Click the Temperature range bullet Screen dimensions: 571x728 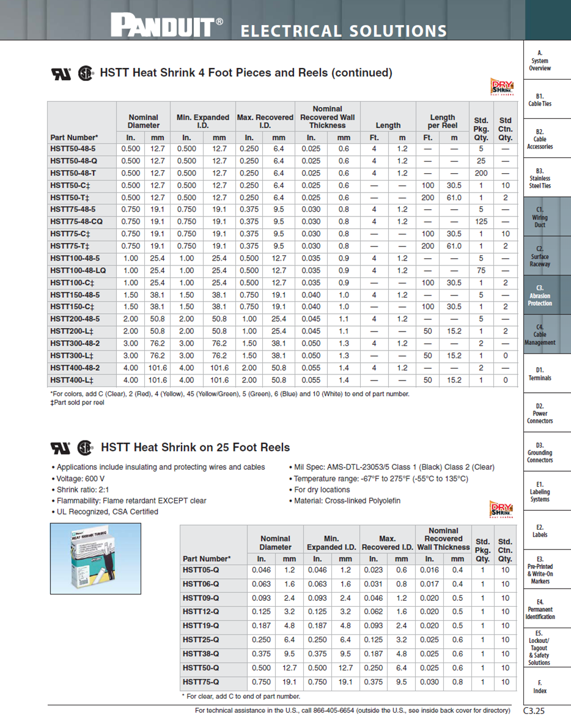pyautogui.click(x=378, y=478)
